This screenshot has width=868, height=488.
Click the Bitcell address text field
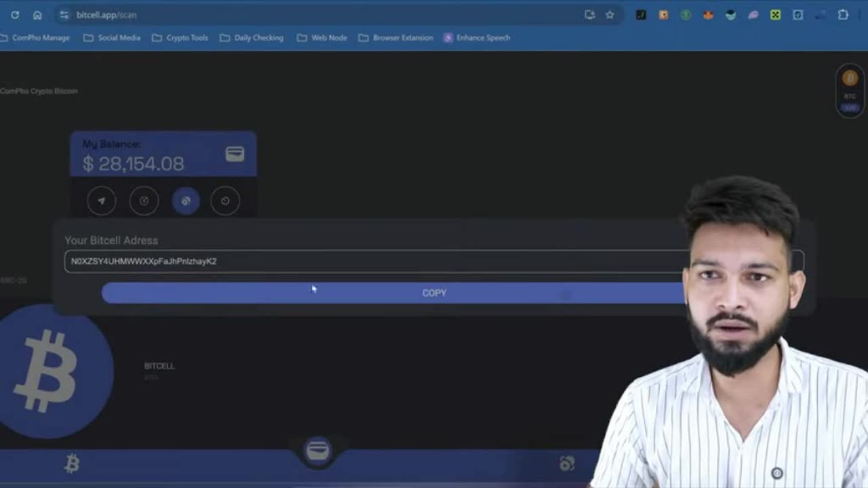(434, 262)
